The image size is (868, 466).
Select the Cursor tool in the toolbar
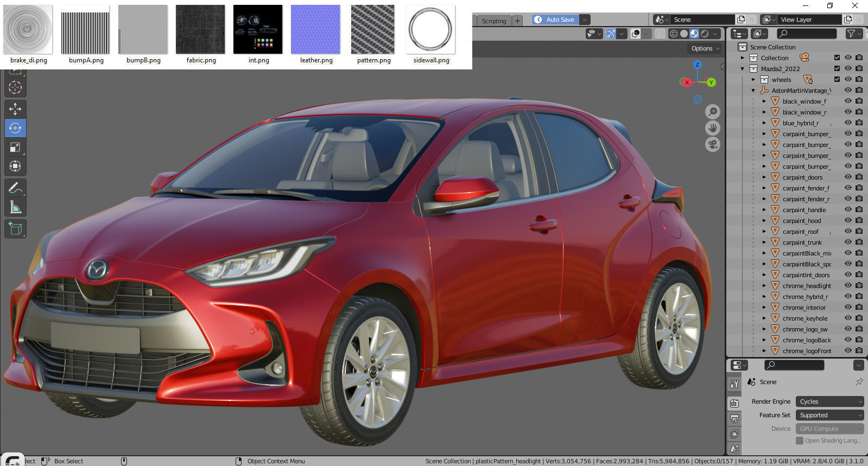tap(15, 87)
